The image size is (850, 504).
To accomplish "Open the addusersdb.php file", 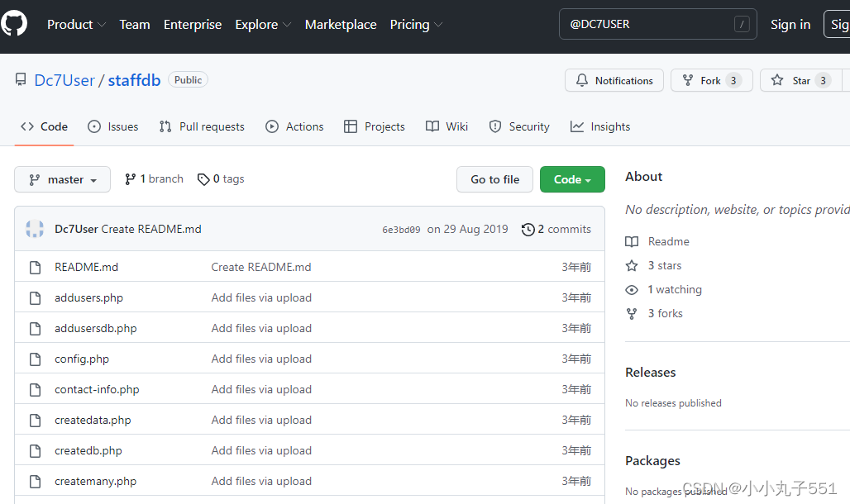I will [x=95, y=328].
